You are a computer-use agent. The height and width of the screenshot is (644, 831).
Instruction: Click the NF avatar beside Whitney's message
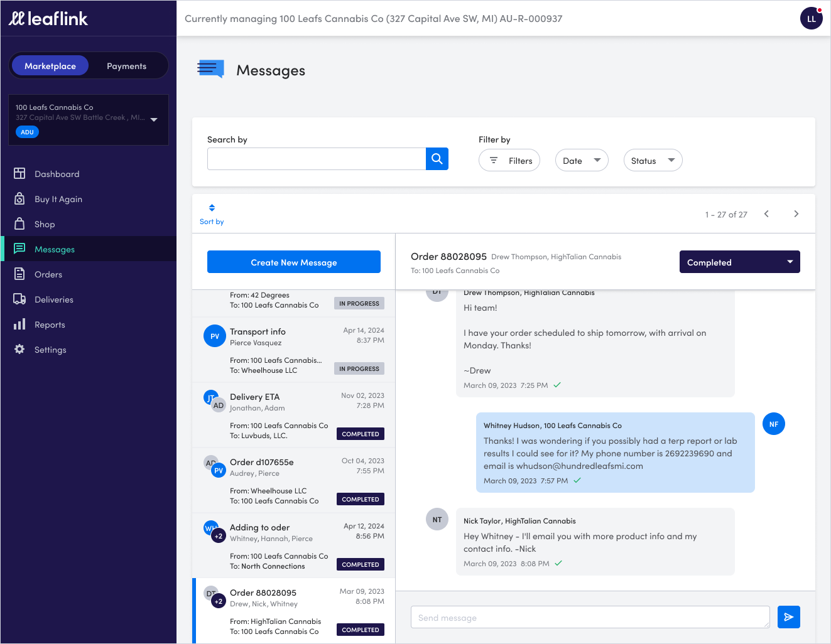774,424
